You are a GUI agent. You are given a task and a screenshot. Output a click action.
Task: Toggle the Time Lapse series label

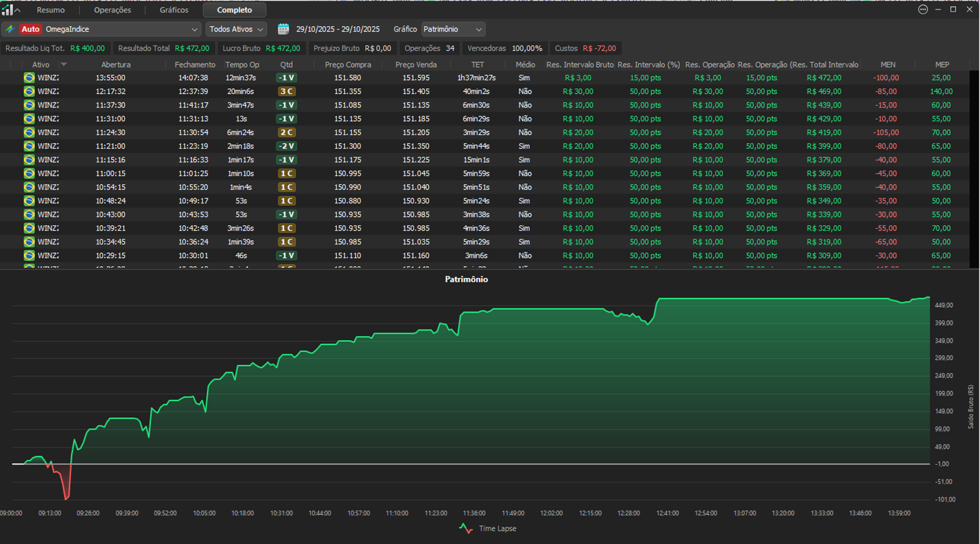pos(497,528)
